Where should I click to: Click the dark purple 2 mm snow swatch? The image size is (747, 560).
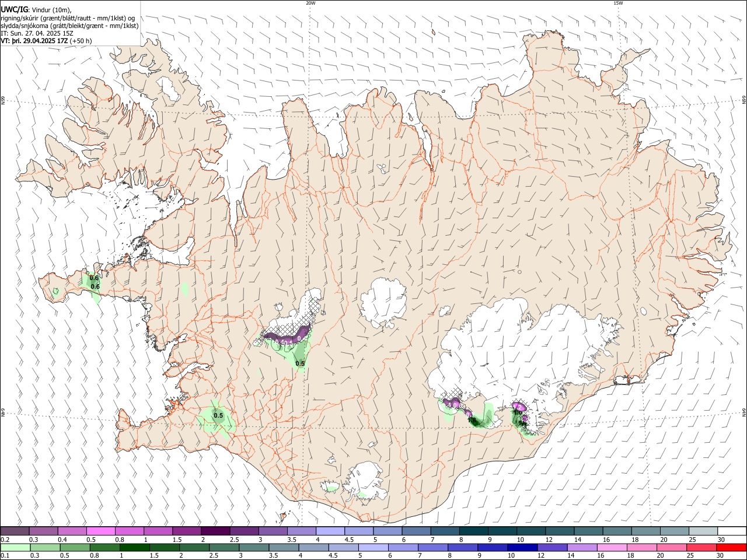pos(215,531)
